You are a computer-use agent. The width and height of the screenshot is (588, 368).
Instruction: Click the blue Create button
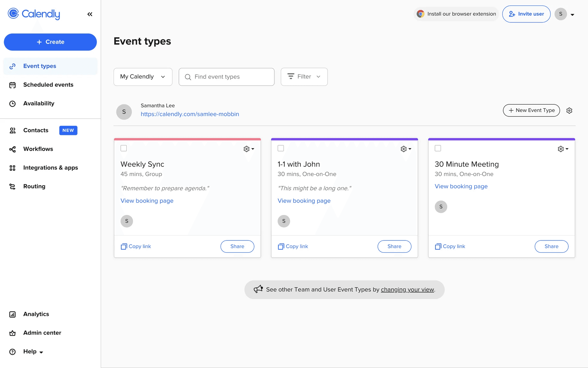pyautogui.click(x=50, y=42)
